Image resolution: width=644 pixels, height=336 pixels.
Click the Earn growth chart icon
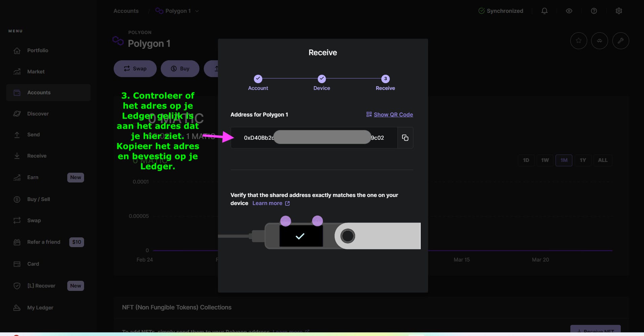(17, 177)
